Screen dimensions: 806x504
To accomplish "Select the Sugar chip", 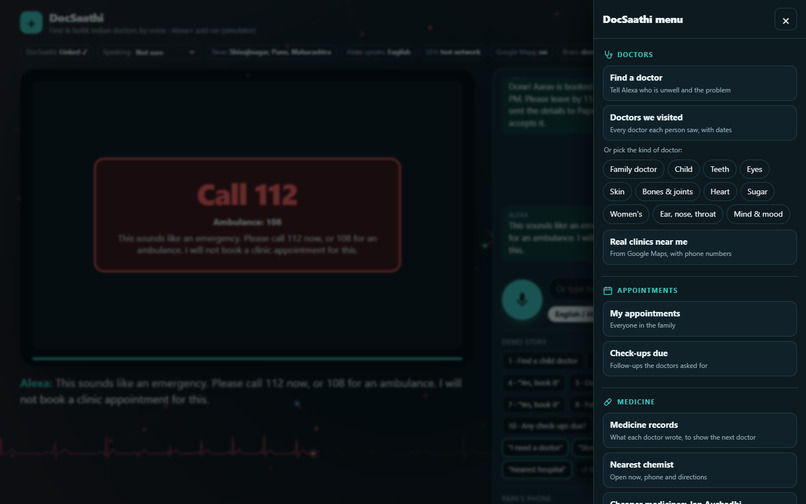I will (x=757, y=192).
